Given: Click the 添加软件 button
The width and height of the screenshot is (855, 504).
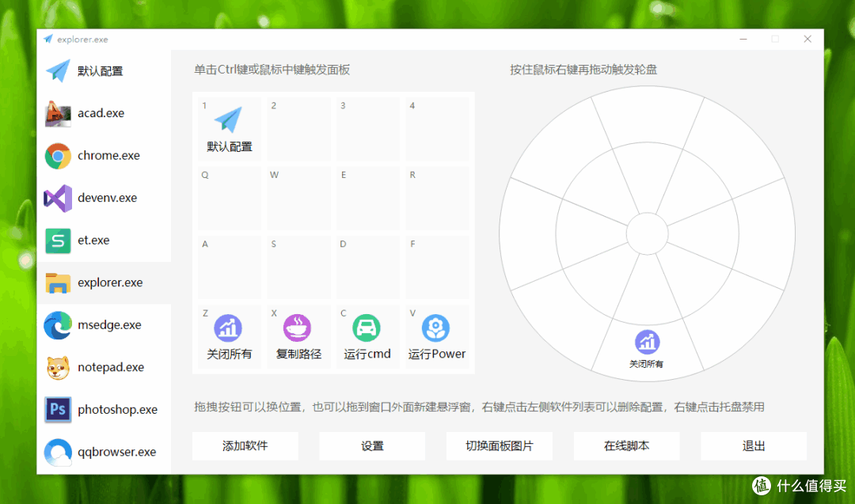Looking at the screenshot, I should 245,445.
